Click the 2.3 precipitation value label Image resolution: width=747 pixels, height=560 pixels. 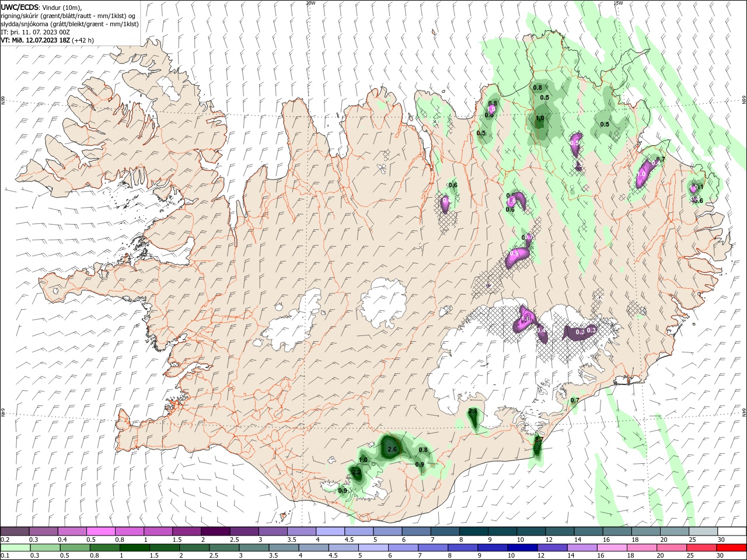(473, 411)
